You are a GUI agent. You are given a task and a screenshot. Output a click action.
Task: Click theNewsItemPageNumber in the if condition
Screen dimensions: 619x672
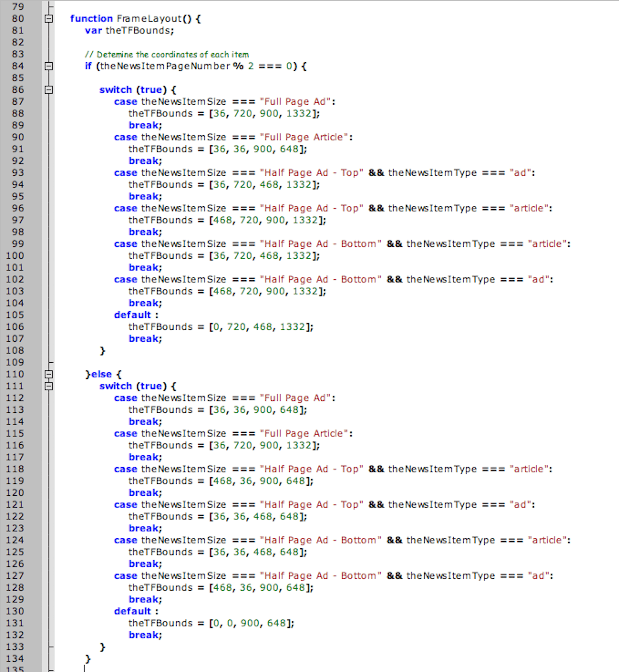click(x=165, y=66)
